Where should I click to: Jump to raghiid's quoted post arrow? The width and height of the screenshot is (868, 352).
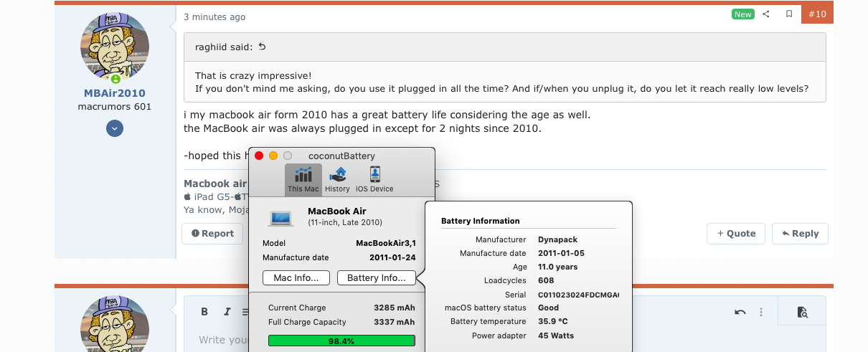click(262, 47)
